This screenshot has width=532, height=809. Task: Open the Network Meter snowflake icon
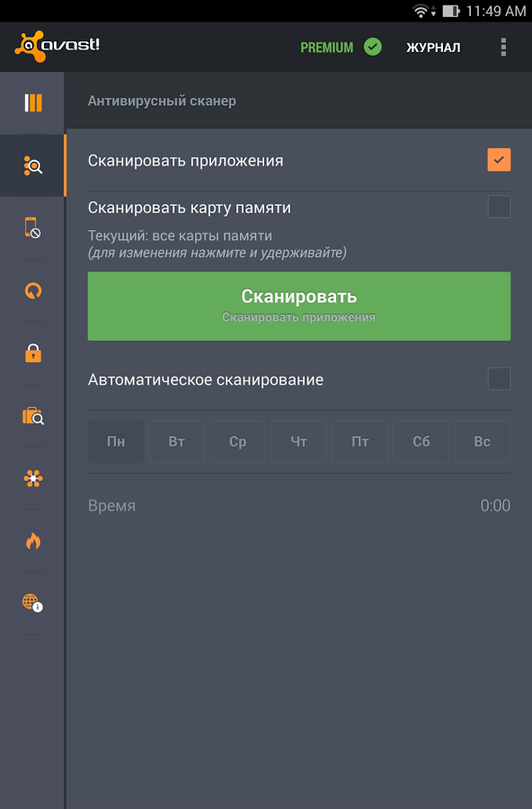32,478
